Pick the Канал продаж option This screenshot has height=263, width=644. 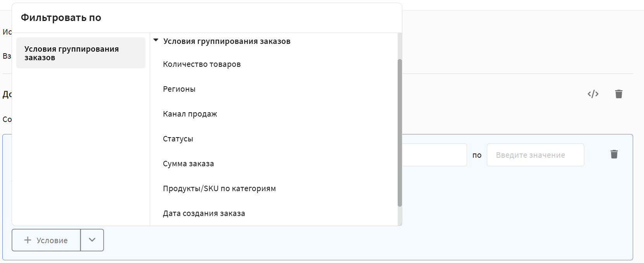[x=190, y=114]
